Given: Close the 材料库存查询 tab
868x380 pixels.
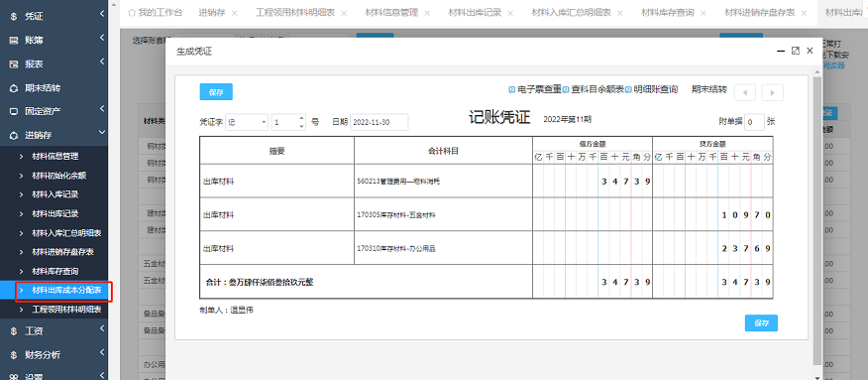Looking at the screenshot, I should pos(703,13).
